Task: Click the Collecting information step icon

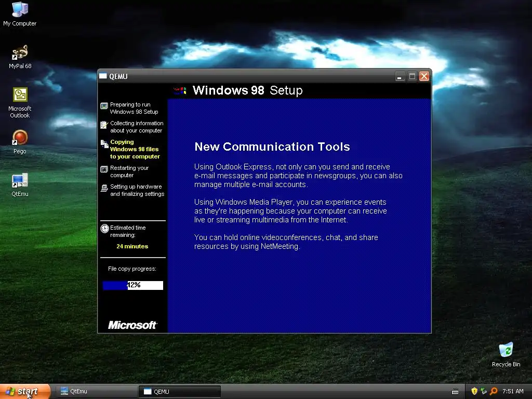Action: 104,125
